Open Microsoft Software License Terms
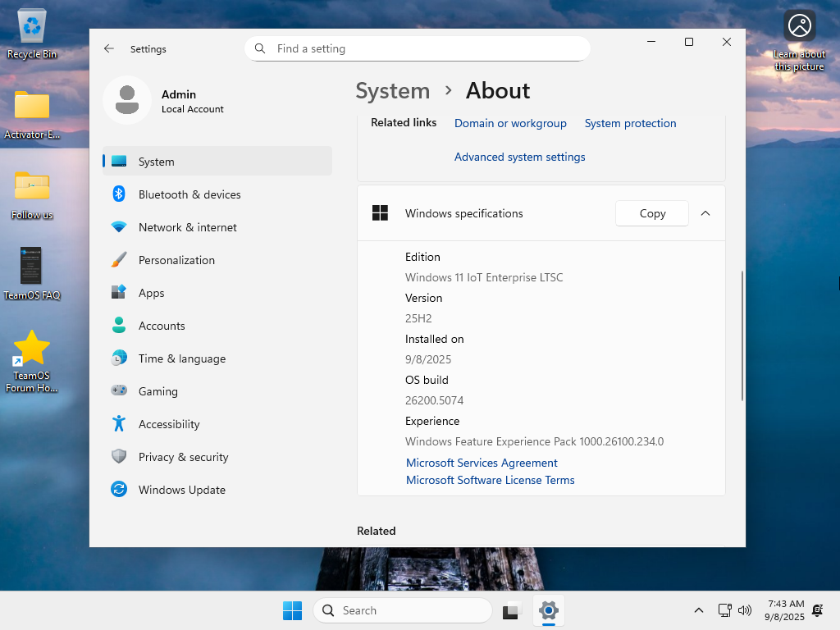Viewport: 840px width, 630px height. [x=491, y=480]
